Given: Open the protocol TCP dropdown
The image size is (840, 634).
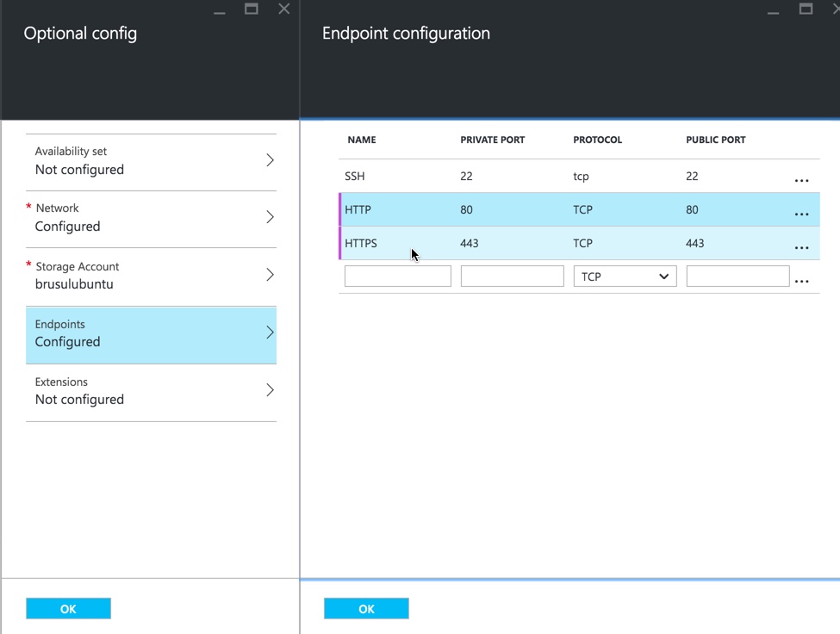Looking at the screenshot, I should pos(625,277).
